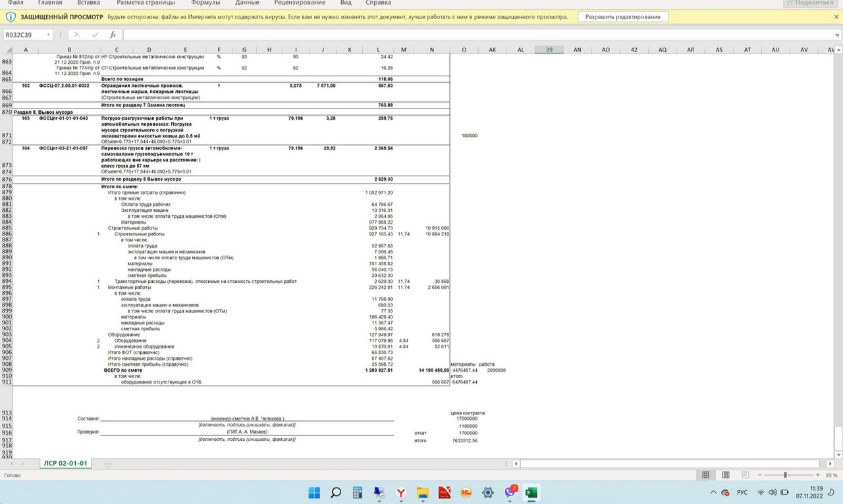The image size is (843, 504).
Task: Click the ВСЕГО по смете row label
Action: tap(122, 370)
